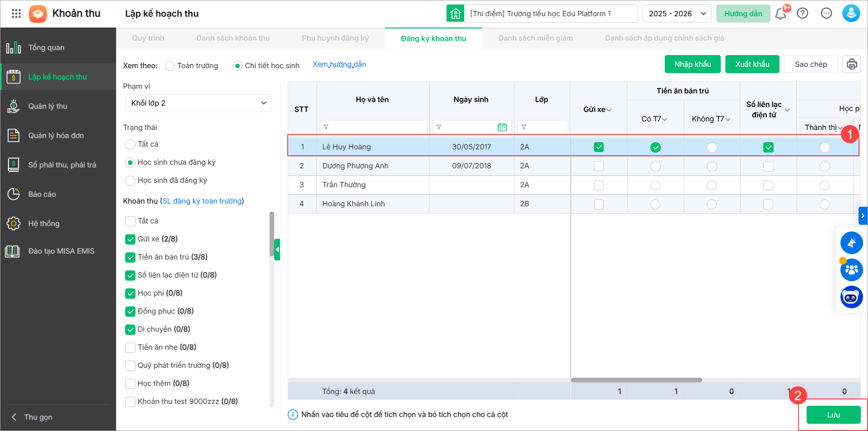Screen dimensions: 868x431
Task: Open the help question mark icon
Action: click(x=803, y=14)
